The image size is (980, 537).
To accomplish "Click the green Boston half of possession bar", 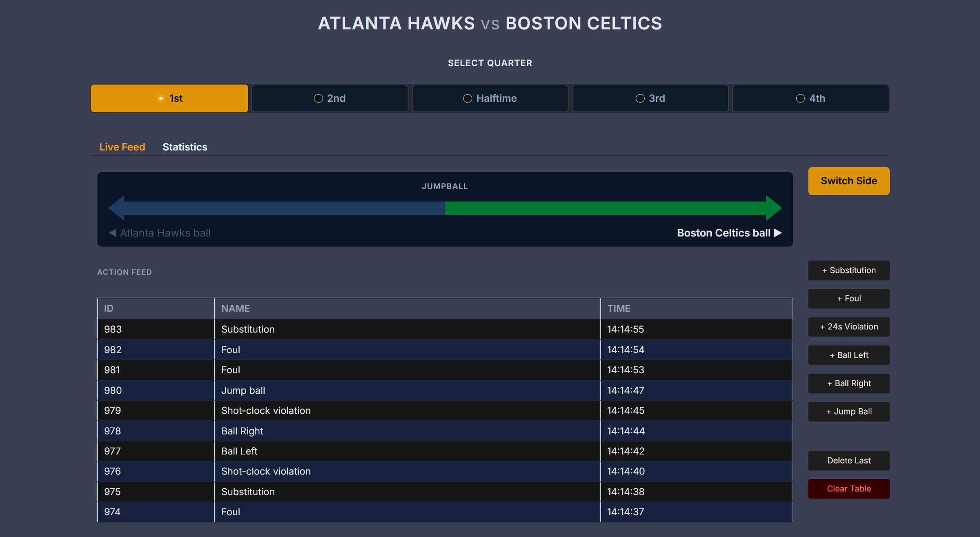I will pos(606,208).
